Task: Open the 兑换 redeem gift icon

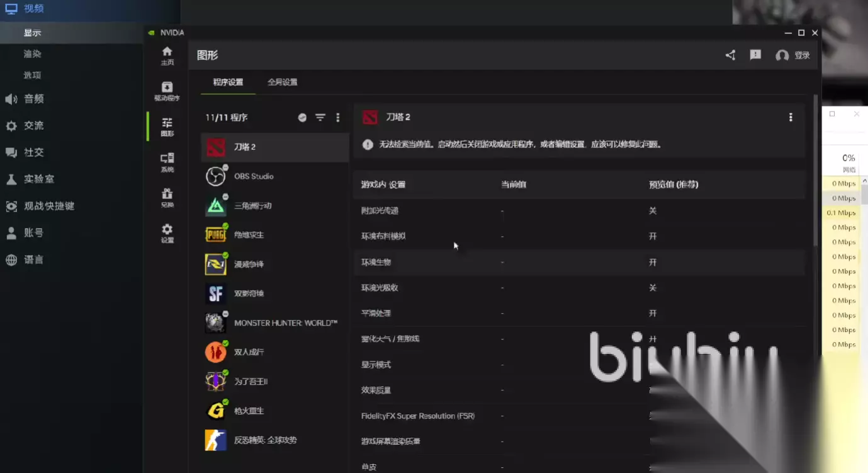Action: click(x=167, y=198)
